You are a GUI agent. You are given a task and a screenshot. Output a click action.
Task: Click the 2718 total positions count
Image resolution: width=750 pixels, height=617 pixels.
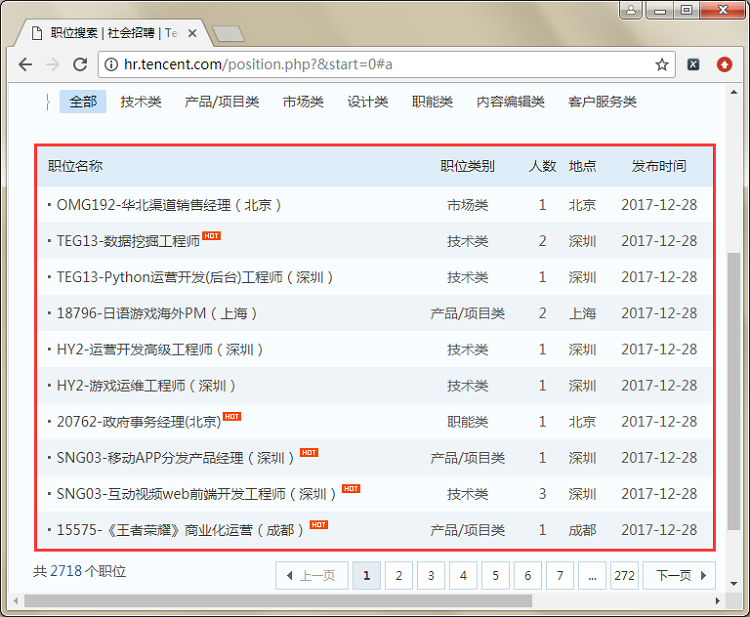(66, 571)
